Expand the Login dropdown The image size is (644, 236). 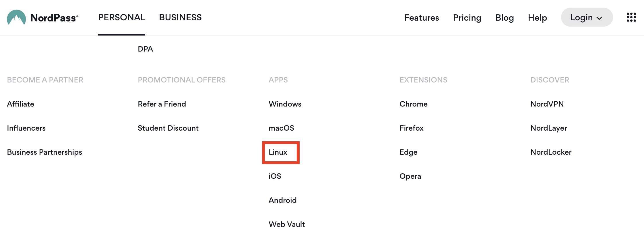587,17
